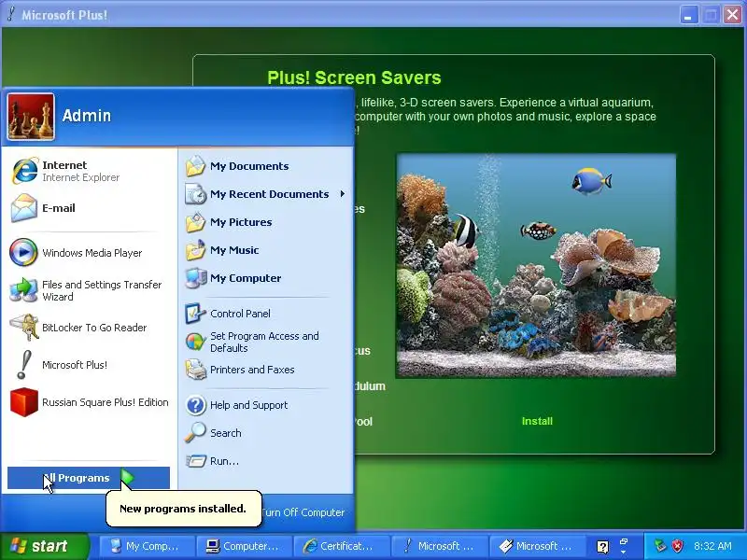This screenshot has height=560, width=747.
Task: Click the Plus! Screen Savers heading
Action: click(x=354, y=77)
